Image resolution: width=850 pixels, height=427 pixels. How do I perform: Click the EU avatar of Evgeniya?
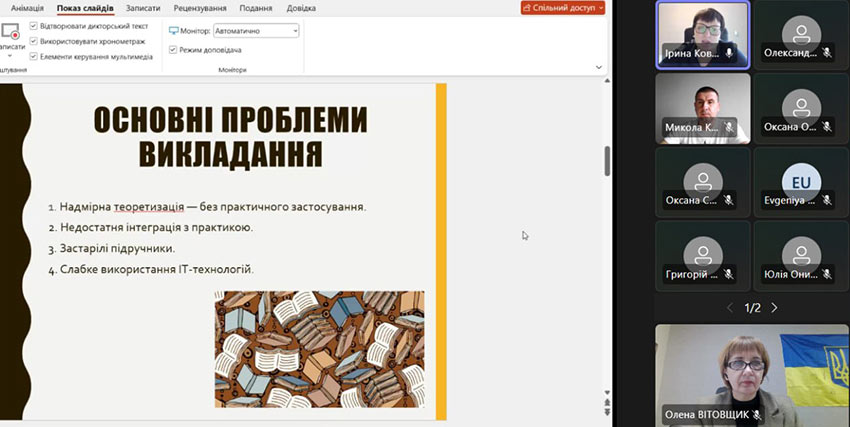(800, 182)
